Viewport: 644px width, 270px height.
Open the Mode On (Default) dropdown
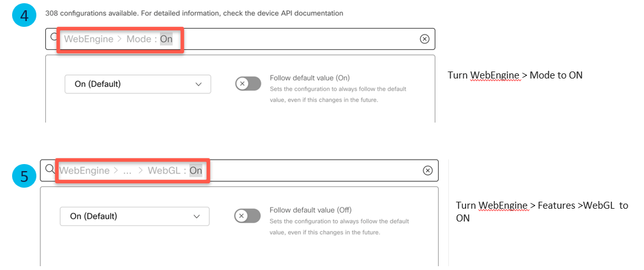(x=138, y=84)
